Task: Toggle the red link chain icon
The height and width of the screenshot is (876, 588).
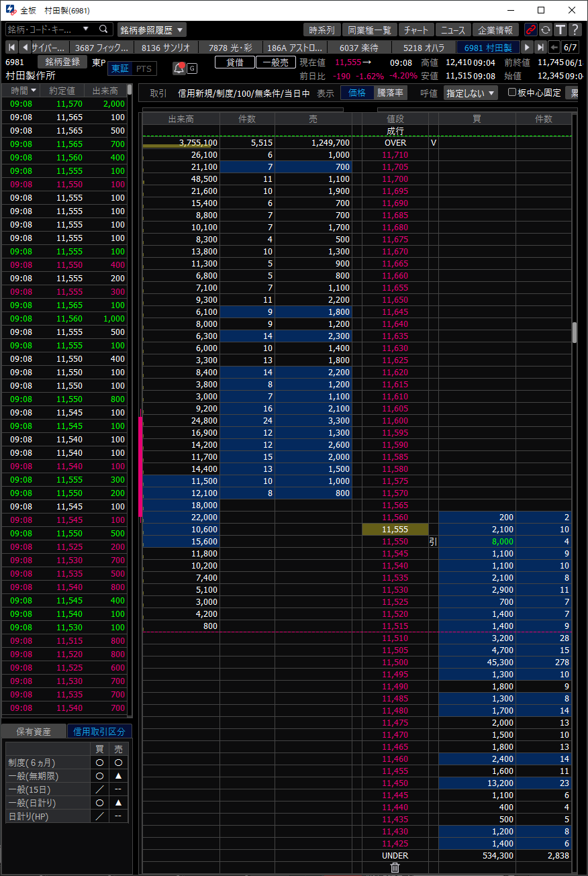Action: point(531,30)
